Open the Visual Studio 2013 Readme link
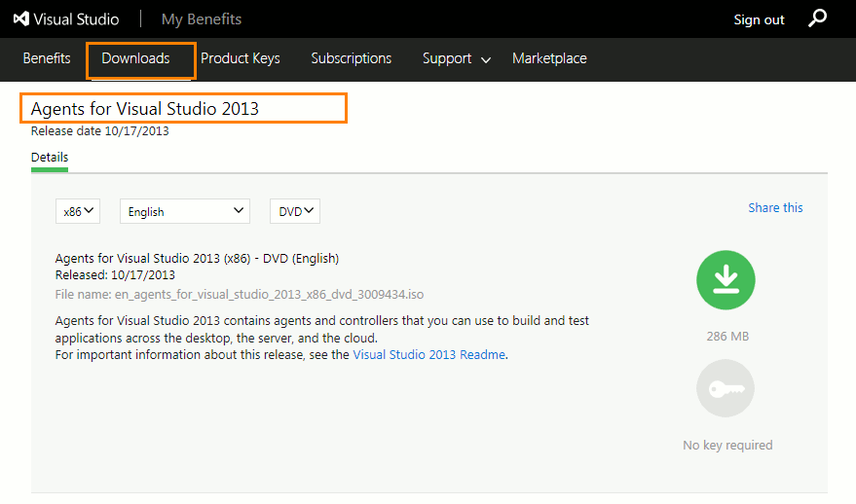Viewport: 856px width, 504px height. pos(428,355)
